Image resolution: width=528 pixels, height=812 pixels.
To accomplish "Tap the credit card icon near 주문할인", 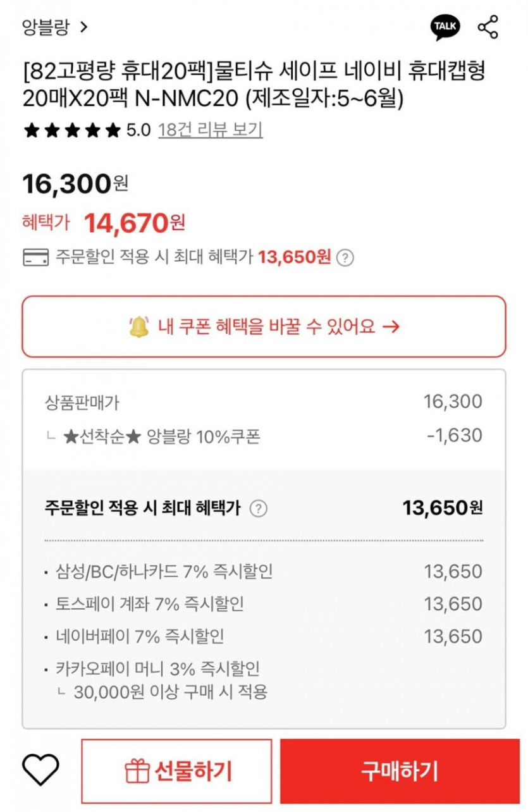I will tap(35, 257).
